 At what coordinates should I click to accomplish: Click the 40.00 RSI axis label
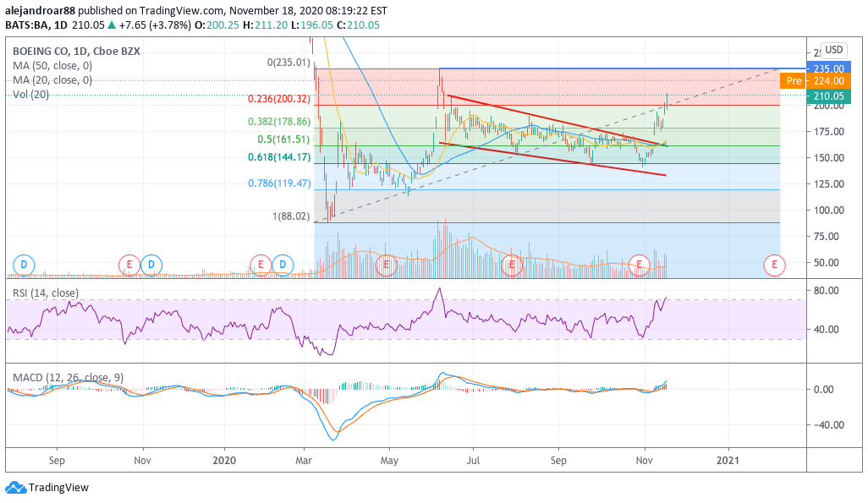click(827, 329)
